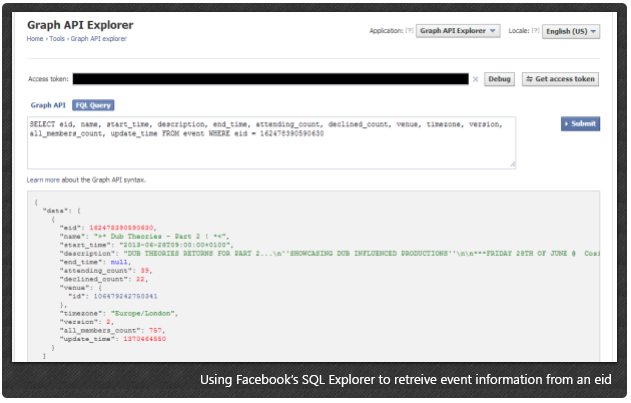Open the Home breadcrumb link
This screenshot has height=403, width=631.
pos(35,39)
